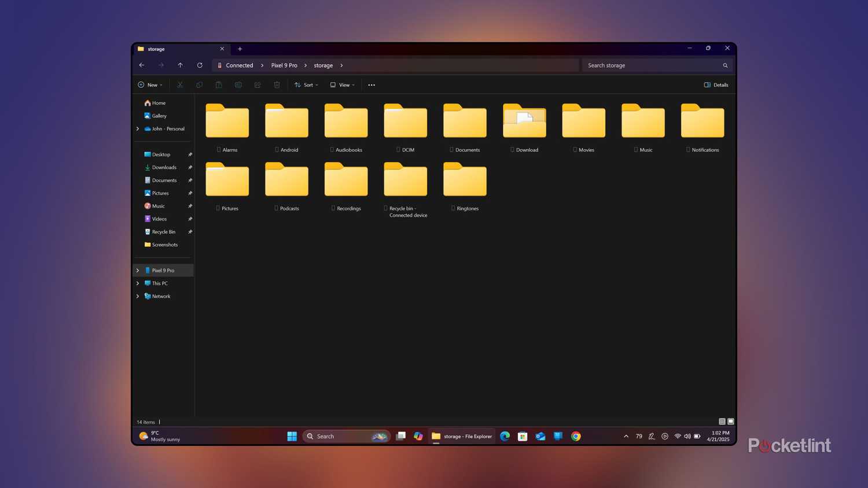Open Screenshots in the navigation pane
Image resolution: width=868 pixels, height=488 pixels.
coord(161,245)
